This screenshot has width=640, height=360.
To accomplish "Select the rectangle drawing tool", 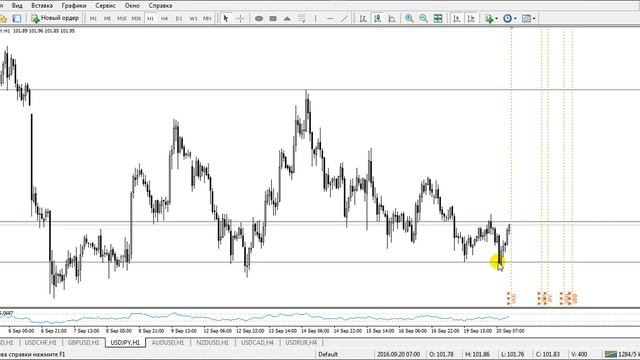I will (x=273, y=18).
